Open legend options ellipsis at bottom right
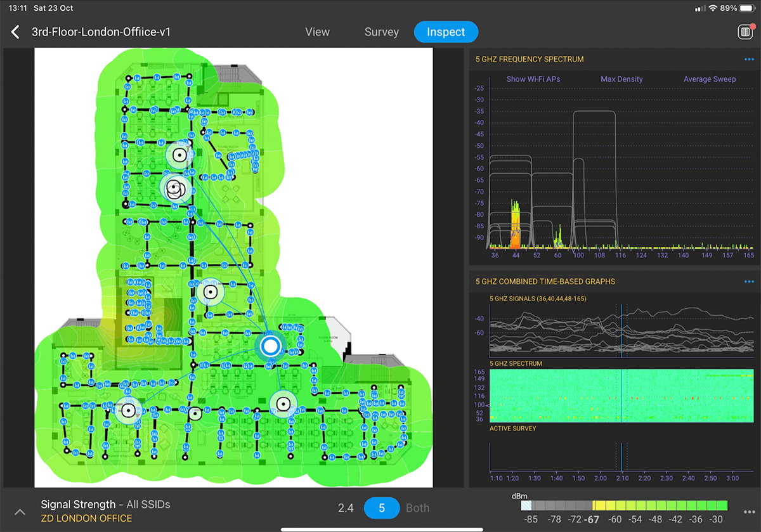Viewport: 761px width, 532px height. (749, 511)
